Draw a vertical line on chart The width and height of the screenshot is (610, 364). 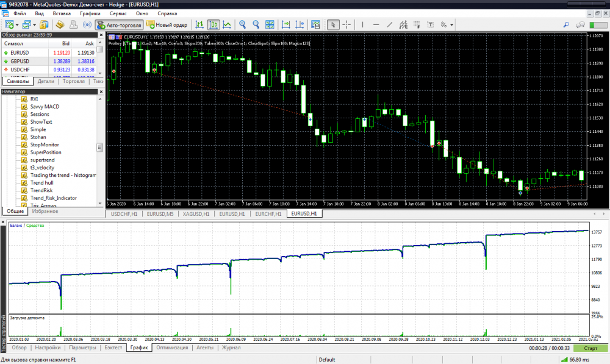pyautogui.click(x=363, y=25)
